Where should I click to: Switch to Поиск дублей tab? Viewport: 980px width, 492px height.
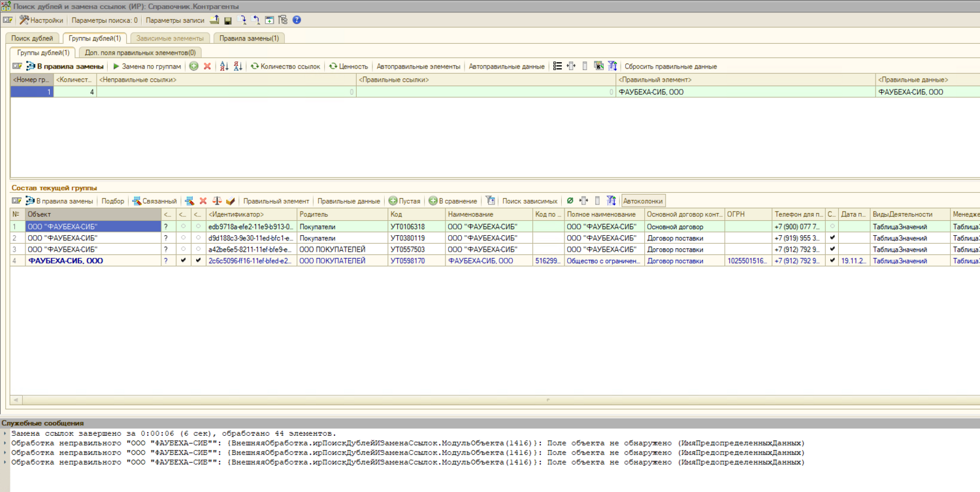[32, 38]
